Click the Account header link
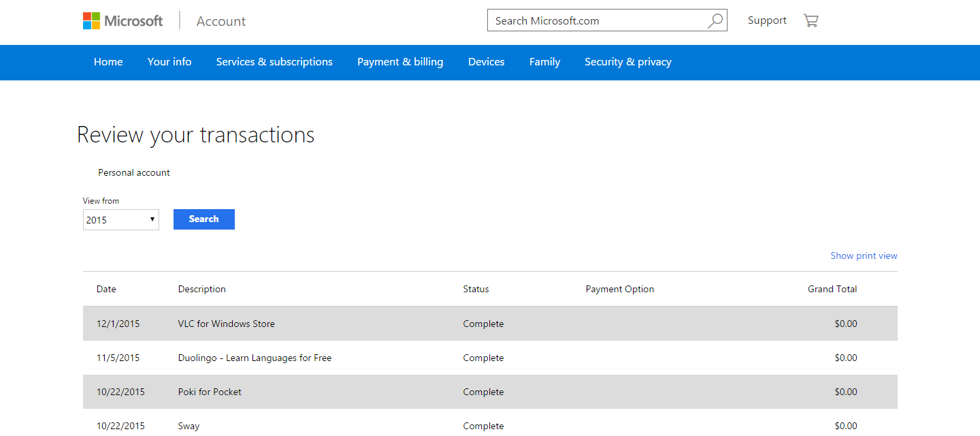The image size is (980, 436). [221, 21]
